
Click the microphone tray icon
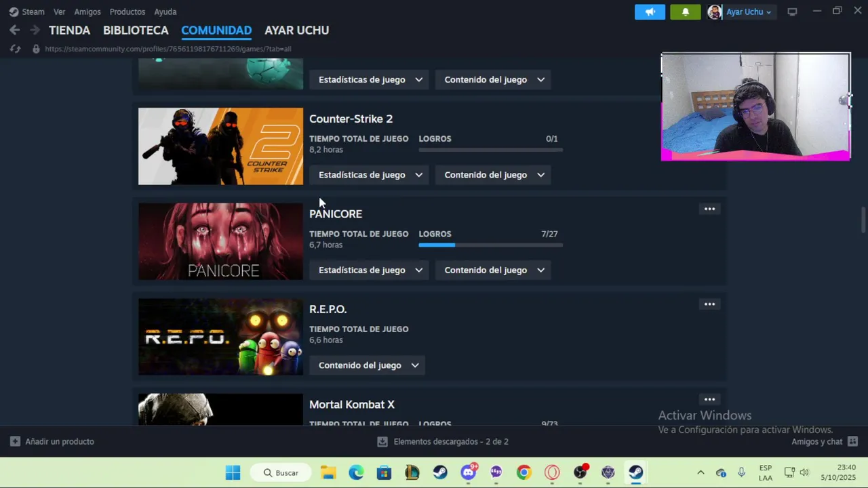point(741,472)
